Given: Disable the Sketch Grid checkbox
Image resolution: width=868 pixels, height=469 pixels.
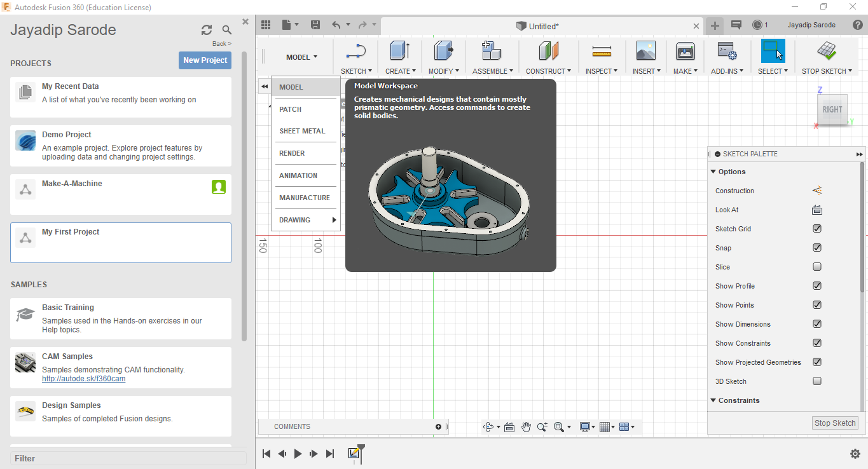Looking at the screenshot, I should pos(817,229).
